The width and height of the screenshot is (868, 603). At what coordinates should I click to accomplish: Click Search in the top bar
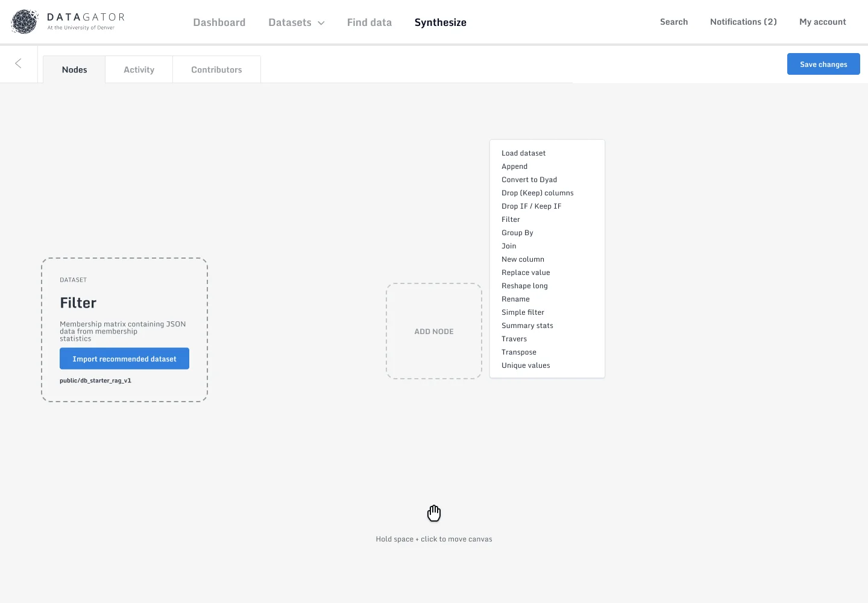tap(673, 22)
